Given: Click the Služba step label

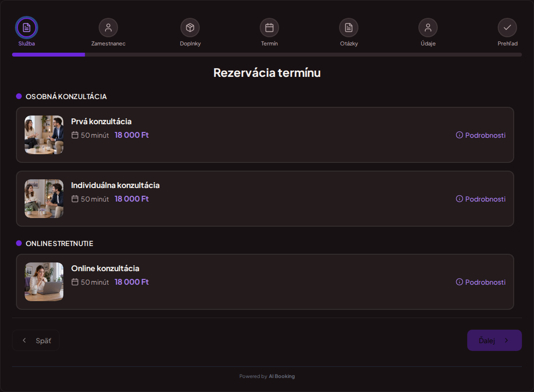Looking at the screenshot, I should pyautogui.click(x=27, y=44).
